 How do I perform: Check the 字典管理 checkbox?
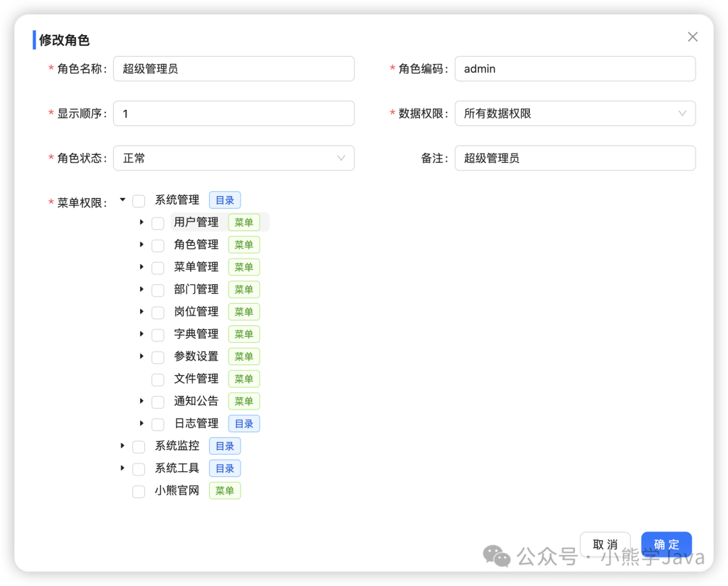click(158, 335)
